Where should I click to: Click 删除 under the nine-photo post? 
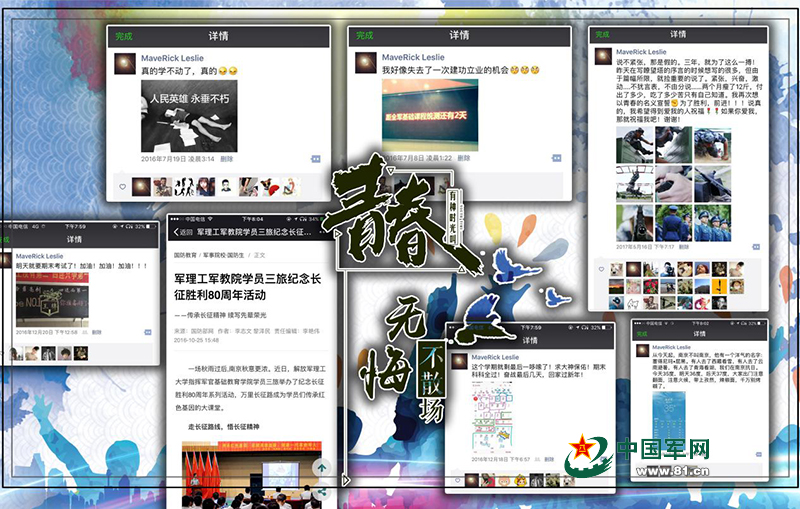click(684, 247)
